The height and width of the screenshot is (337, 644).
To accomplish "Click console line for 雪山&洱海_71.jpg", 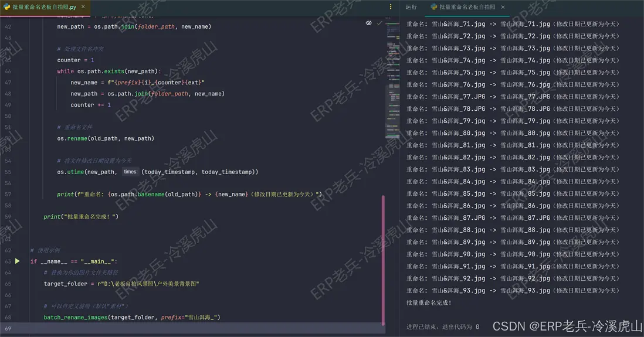I will (513, 24).
